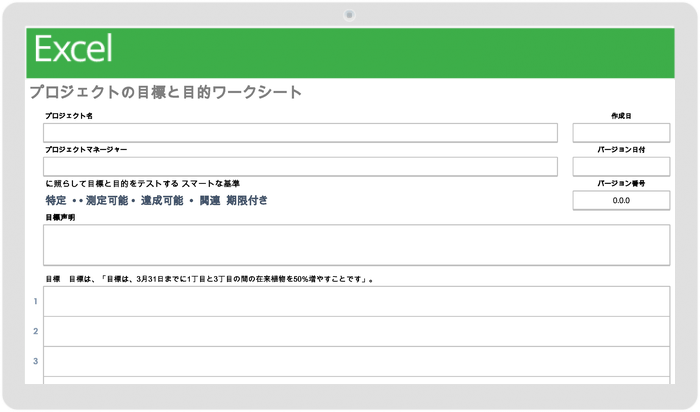Click the プロジェクトマネージャー label
Image resolution: width=700 pixels, height=412 pixels.
(x=86, y=150)
